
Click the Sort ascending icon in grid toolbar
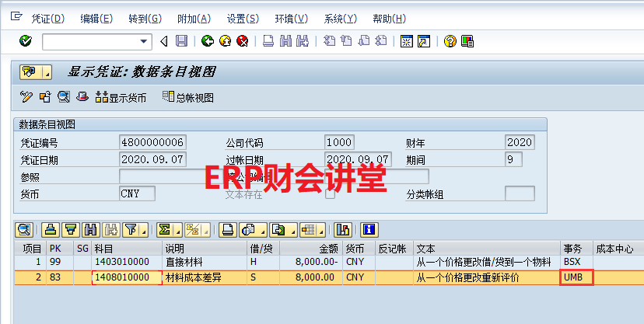pyautogui.click(x=51, y=229)
